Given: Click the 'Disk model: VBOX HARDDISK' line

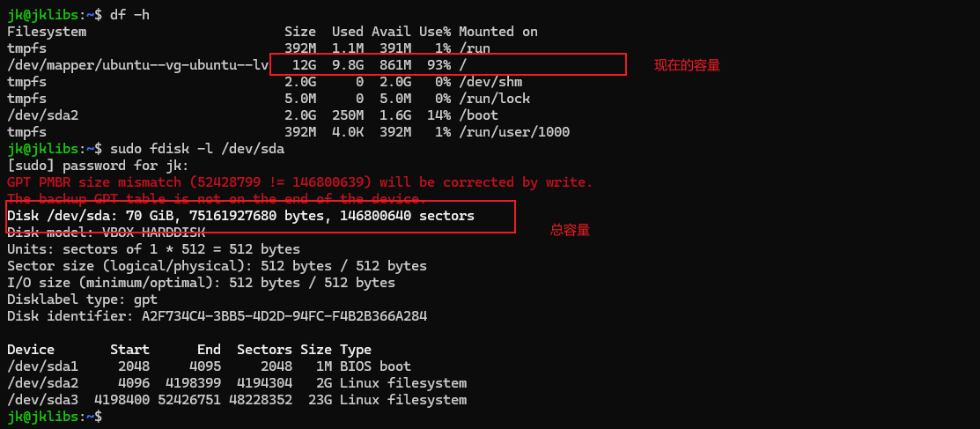Looking at the screenshot, I should point(106,233).
